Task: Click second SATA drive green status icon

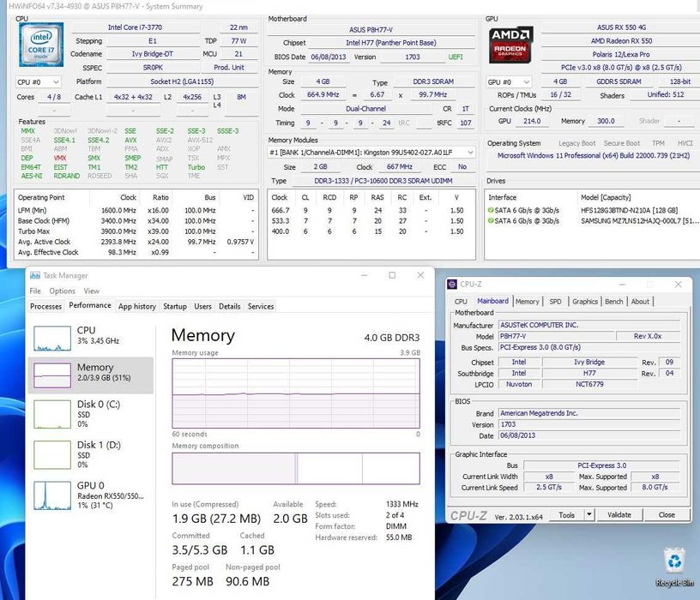Action: [x=491, y=221]
